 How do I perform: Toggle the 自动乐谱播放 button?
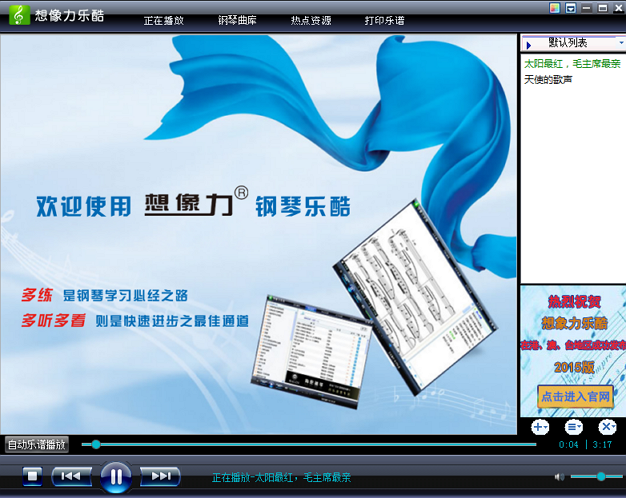click(x=37, y=444)
